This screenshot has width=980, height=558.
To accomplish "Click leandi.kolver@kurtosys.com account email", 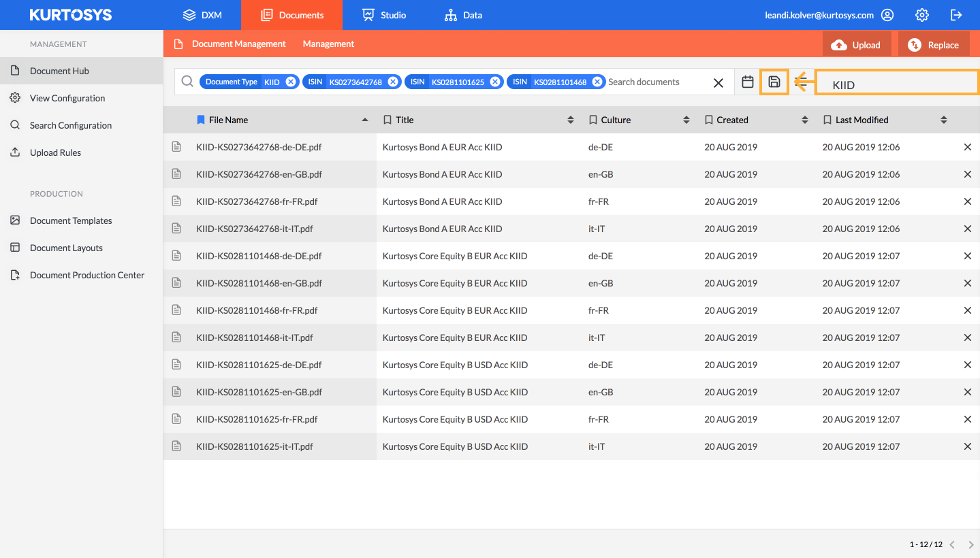I will click(x=819, y=15).
